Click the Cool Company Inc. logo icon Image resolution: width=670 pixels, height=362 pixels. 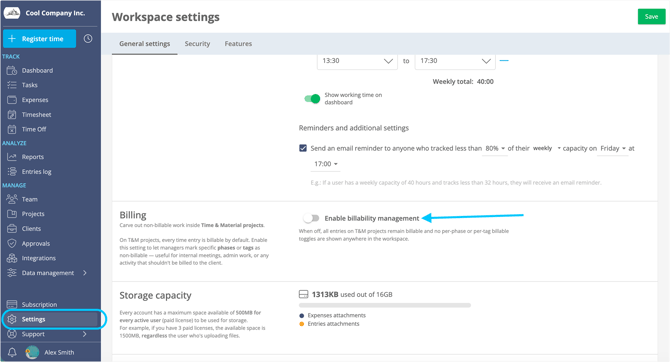12,13
